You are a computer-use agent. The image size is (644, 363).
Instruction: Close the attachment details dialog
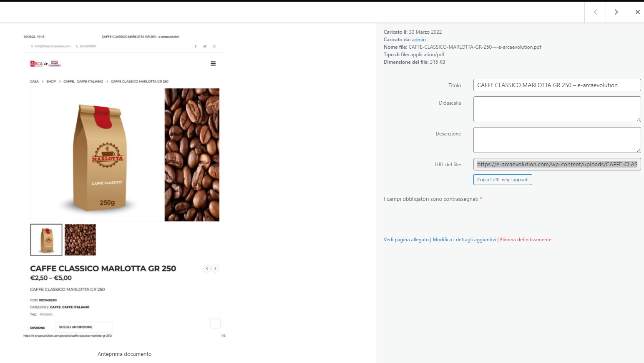pyautogui.click(x=637, y=12)
